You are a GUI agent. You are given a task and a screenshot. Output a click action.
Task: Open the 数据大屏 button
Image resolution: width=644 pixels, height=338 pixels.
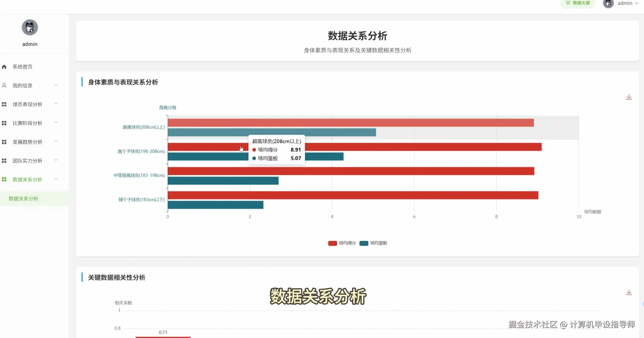coord(577,3)
